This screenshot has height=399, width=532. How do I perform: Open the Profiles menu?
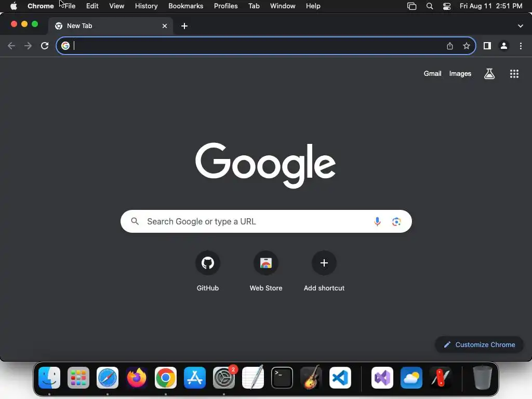(x=225, y=6)
